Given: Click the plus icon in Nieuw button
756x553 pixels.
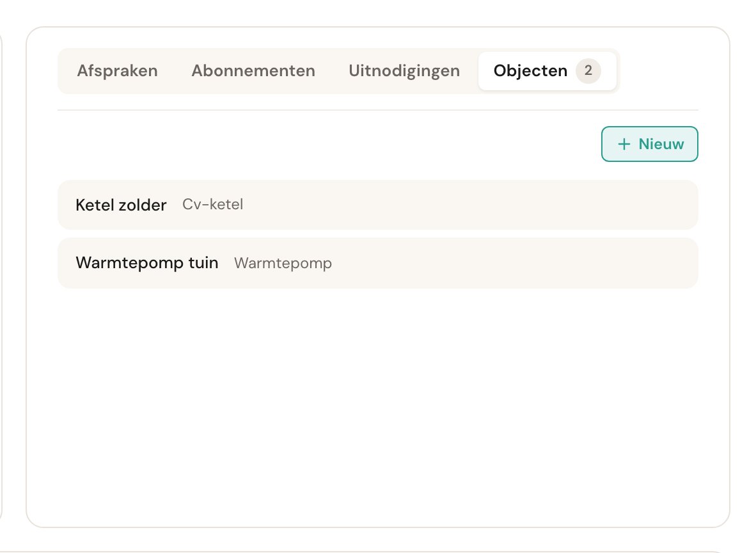Looking at the screenshot, I should coord(624,144).
